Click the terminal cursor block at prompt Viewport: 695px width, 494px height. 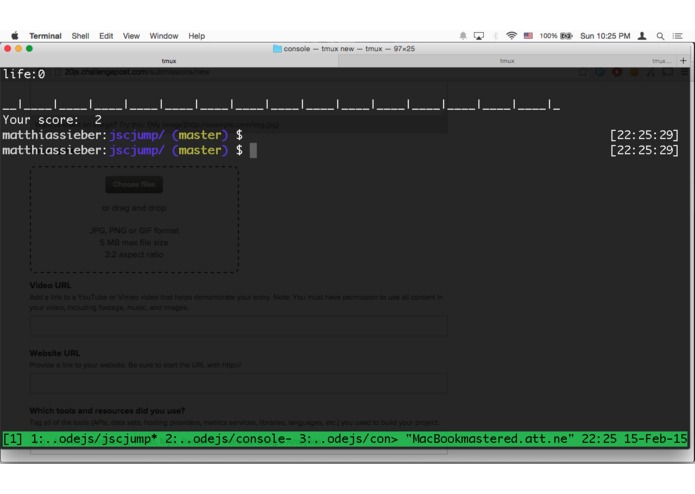coord(253,150)
